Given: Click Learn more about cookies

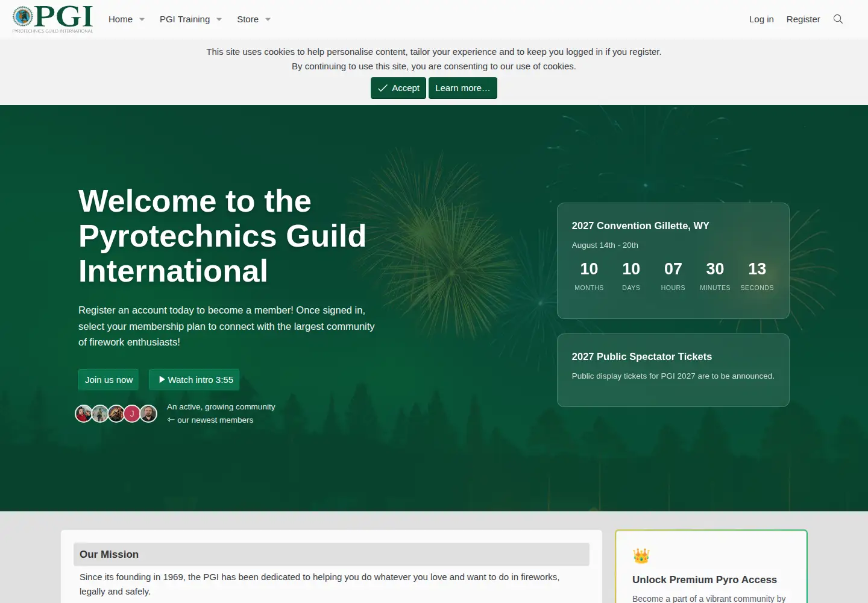Looking at the screenshot, I should point(463,88).
